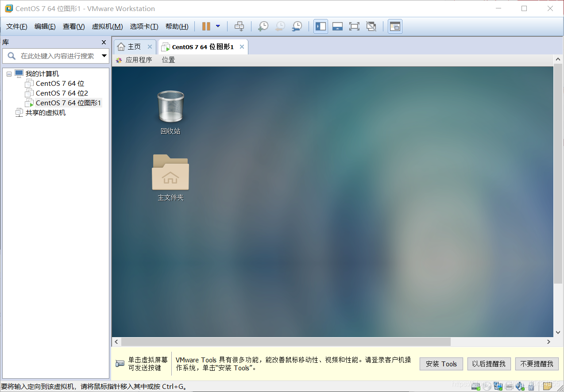Open the message log note icon
The height and width of the screenshot is (392, 564).
[x=547, y=387]
